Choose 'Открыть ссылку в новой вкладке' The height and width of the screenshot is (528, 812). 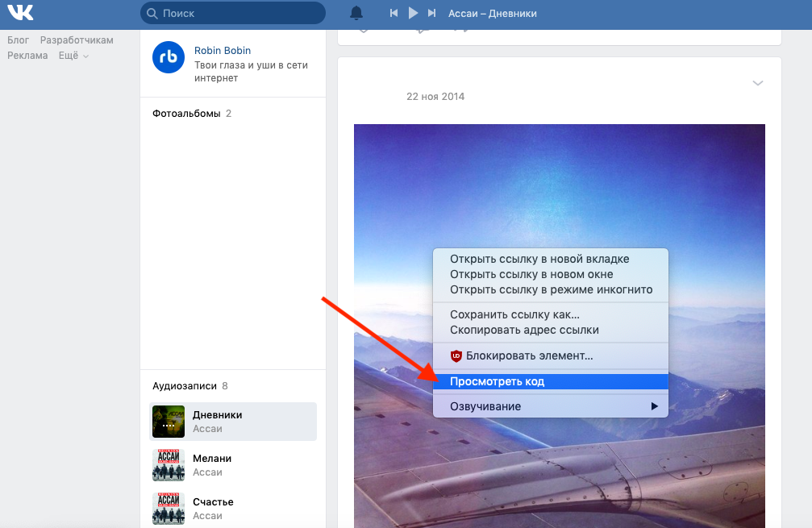tap(539, 259)
